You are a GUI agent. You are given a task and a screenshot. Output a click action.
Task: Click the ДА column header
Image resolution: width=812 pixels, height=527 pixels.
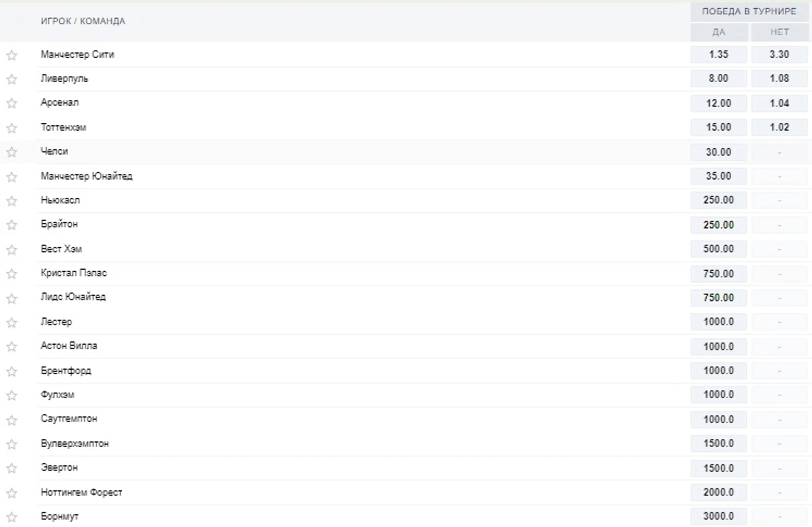click(719, 32)
